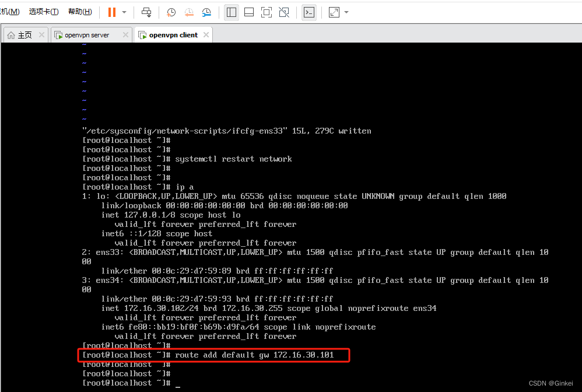This screenshot has height=392, width=582.
Task: Expand the stretch display dropdown arrow
Action: [346, 12]
